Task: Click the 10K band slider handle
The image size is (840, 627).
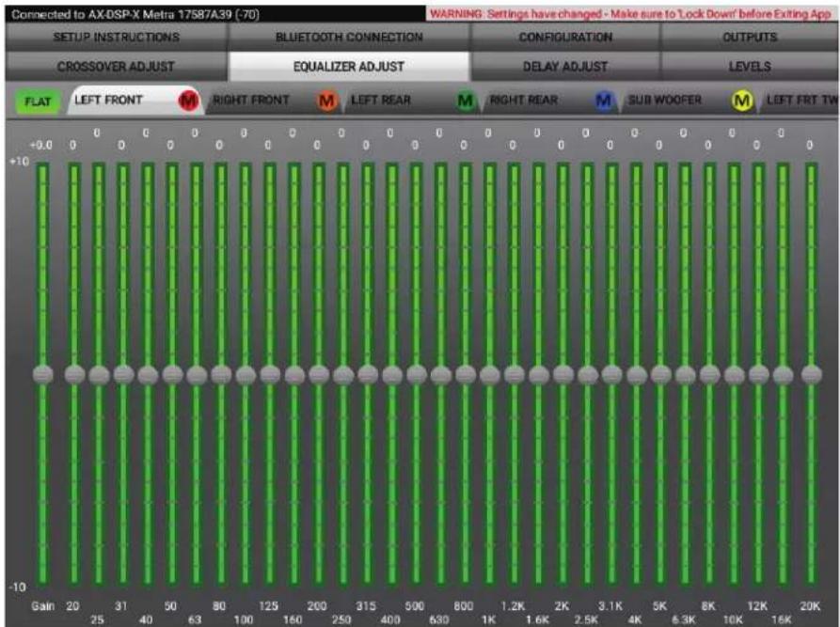Action: point(734,374)
